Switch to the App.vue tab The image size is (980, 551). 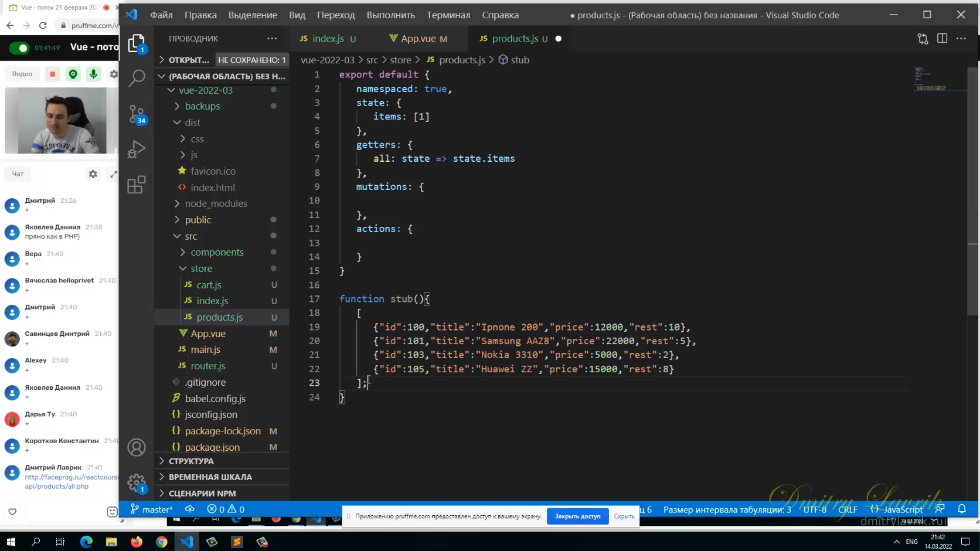[418, 39]
